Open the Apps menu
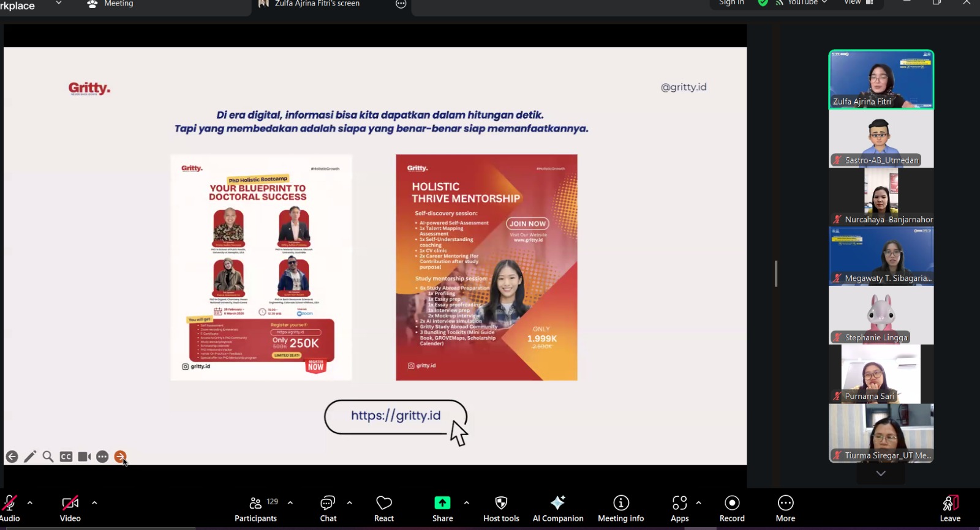 click(x=679, y=508)
